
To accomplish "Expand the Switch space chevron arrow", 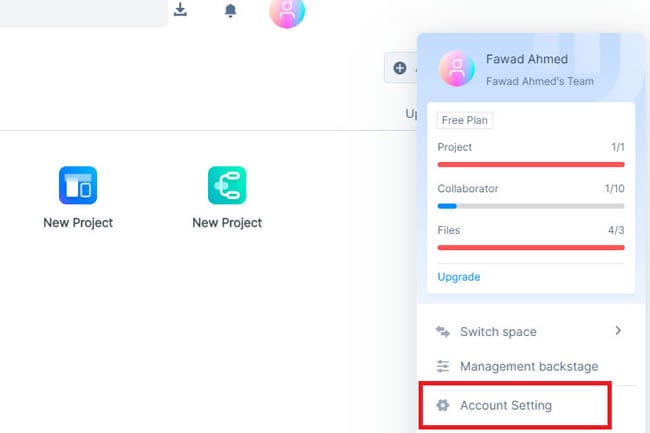I will [x=618, y=331].
